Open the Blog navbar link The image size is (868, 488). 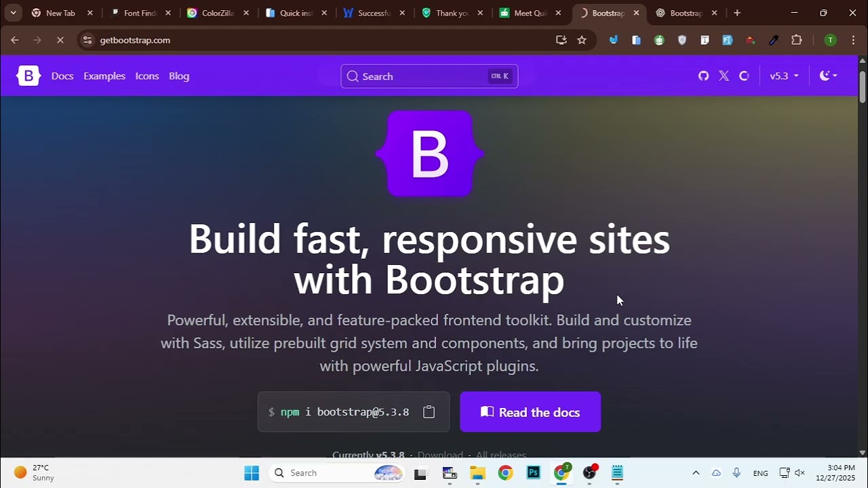pyautogui.click(x=179, y=76)
